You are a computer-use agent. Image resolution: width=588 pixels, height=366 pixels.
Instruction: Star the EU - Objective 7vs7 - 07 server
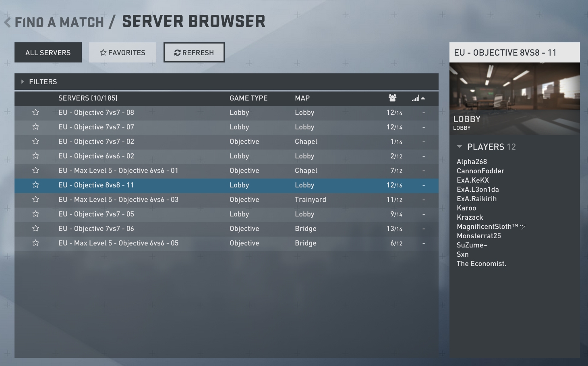35,127
